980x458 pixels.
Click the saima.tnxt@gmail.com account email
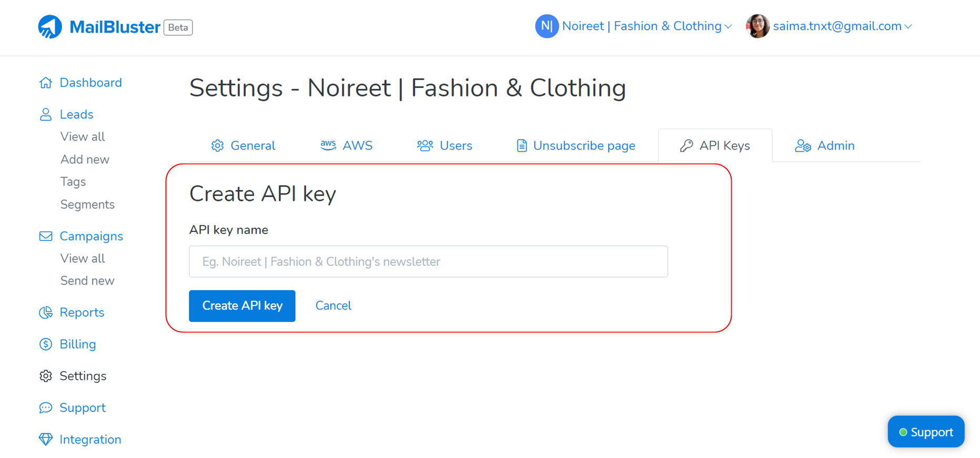[837, 26]
